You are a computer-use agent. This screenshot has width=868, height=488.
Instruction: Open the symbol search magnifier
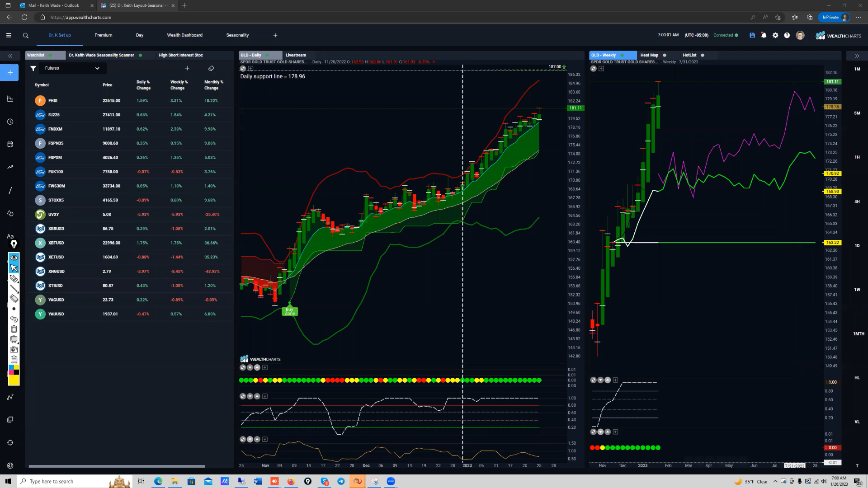26,35
